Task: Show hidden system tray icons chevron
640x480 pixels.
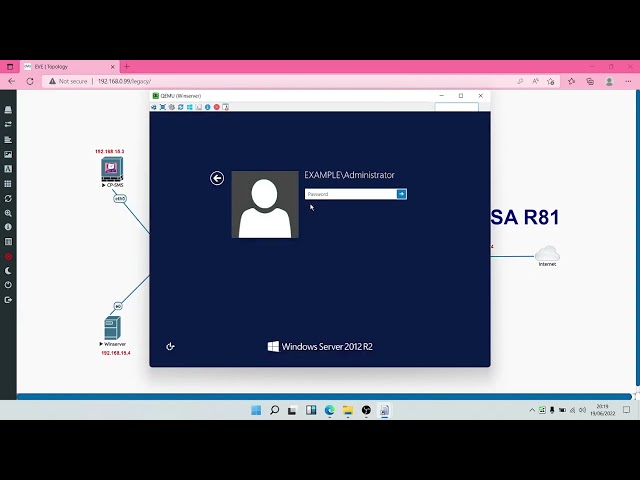Action: (x=532, y=410)
